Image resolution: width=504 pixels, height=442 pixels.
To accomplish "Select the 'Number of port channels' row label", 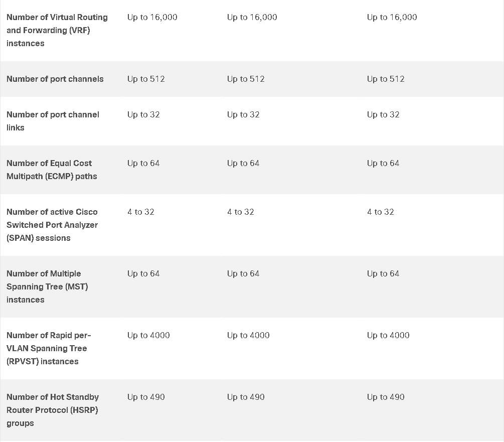I will click(55, 79).
